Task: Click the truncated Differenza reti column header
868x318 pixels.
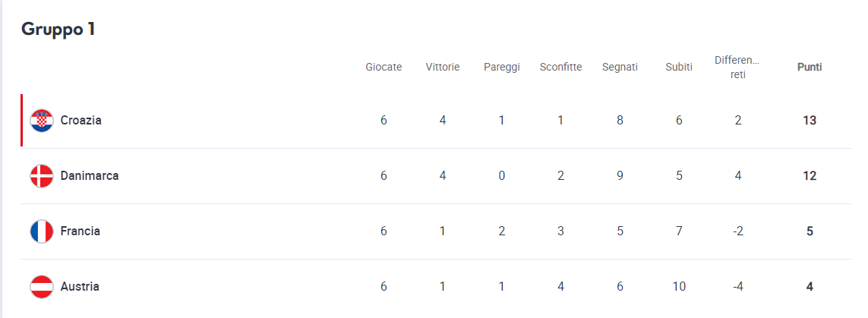Action: pyautogui.click(x=737, y=67)
